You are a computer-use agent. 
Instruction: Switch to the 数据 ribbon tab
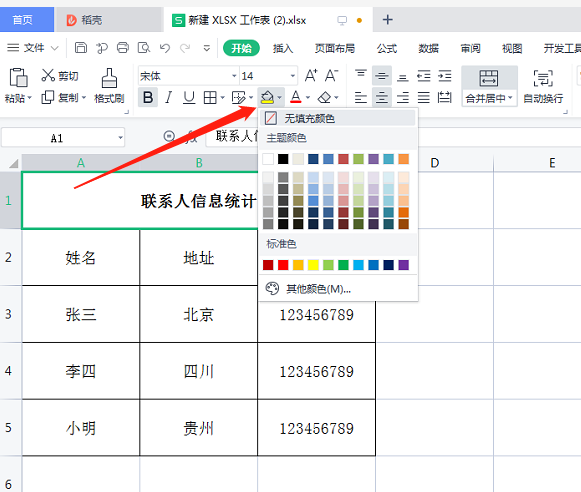tap(429, 48)
